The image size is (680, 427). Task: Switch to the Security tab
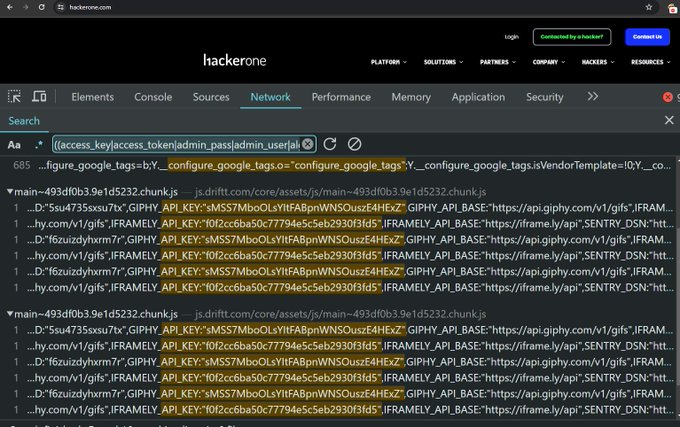[544, 97]
